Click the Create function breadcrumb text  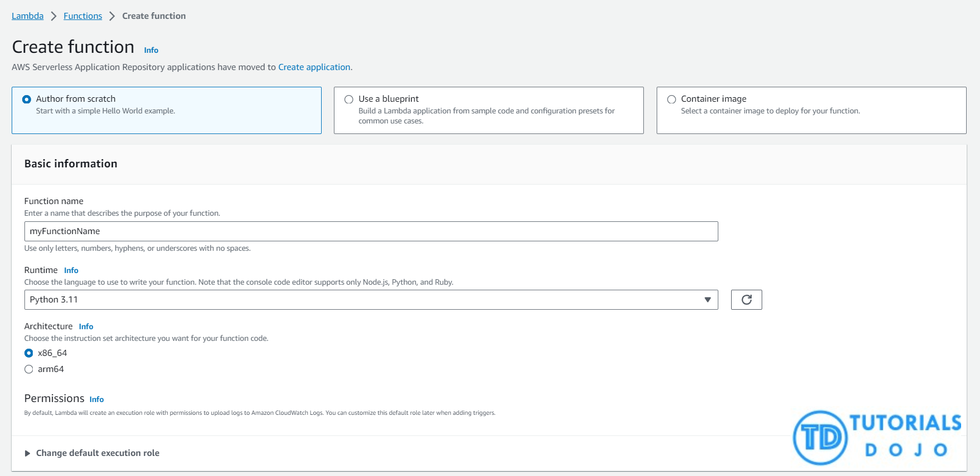(x=154, y=16)
